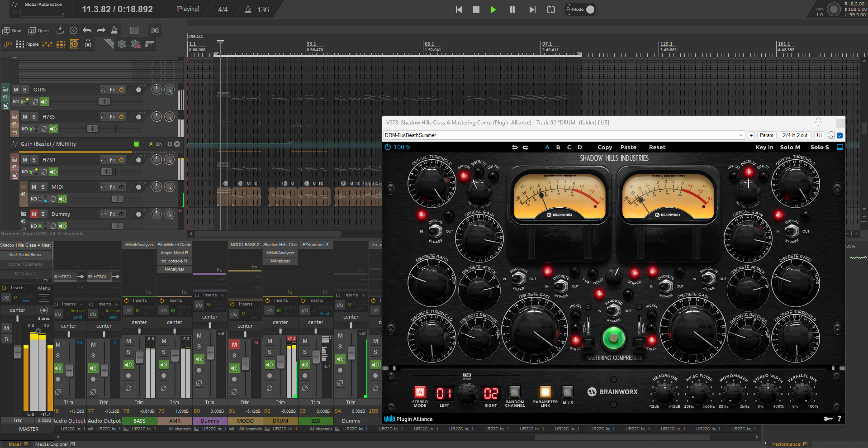Collapse the GTRS folder track
This screenshot has width=868, height=448.
5,89
